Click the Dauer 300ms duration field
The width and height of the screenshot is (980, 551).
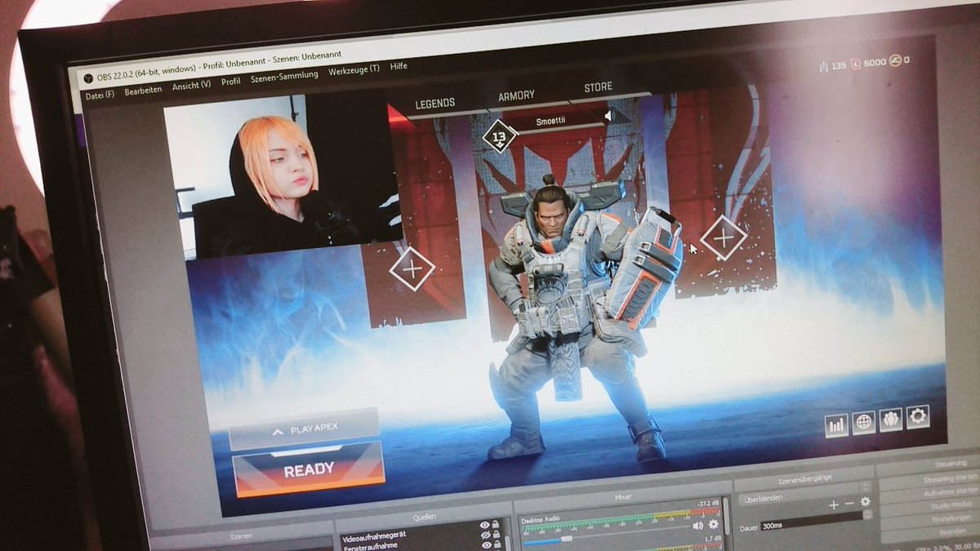click(x=811, y=521)
